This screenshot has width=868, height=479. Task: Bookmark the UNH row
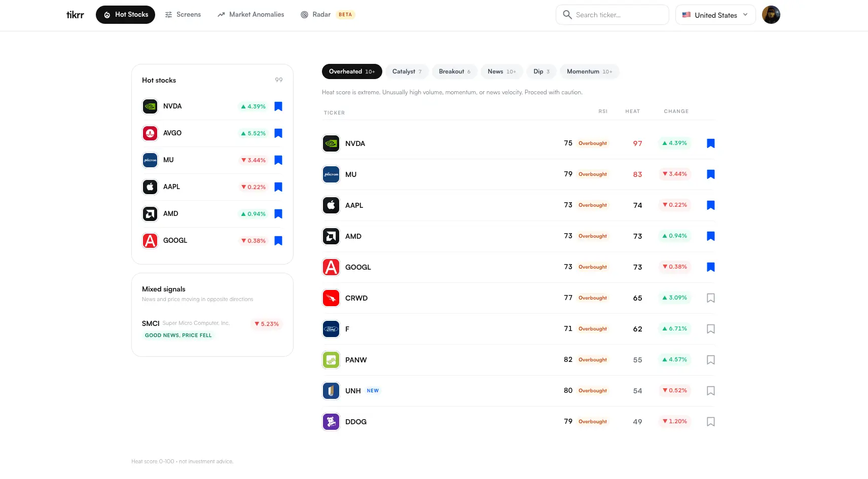click(711, 391)
